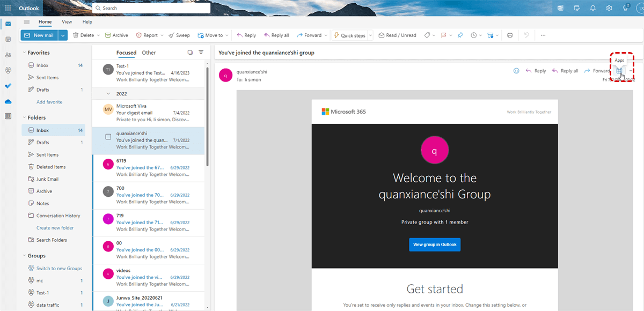Click the Create new folder link
Image resolution: width=644 pixels, height=311 pixels.
point(55,228)
